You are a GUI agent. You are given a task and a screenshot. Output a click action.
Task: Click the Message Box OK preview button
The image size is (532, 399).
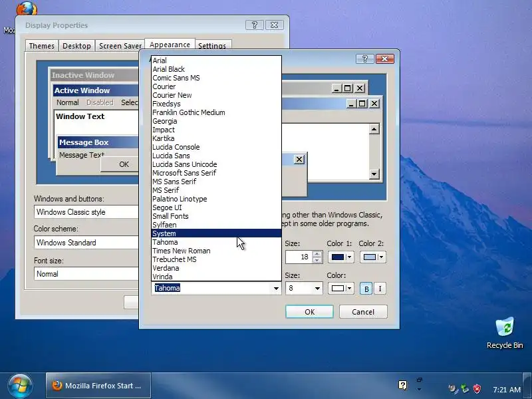[120, 164]
